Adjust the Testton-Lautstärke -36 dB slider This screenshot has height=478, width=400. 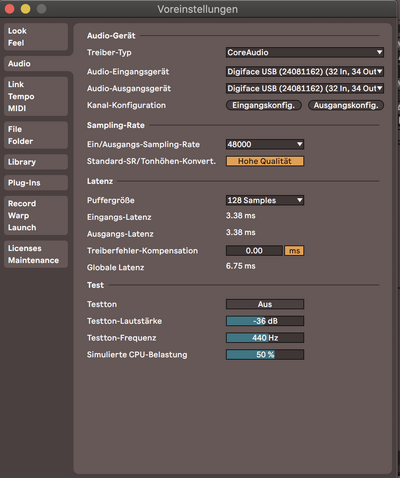[265, 321]
